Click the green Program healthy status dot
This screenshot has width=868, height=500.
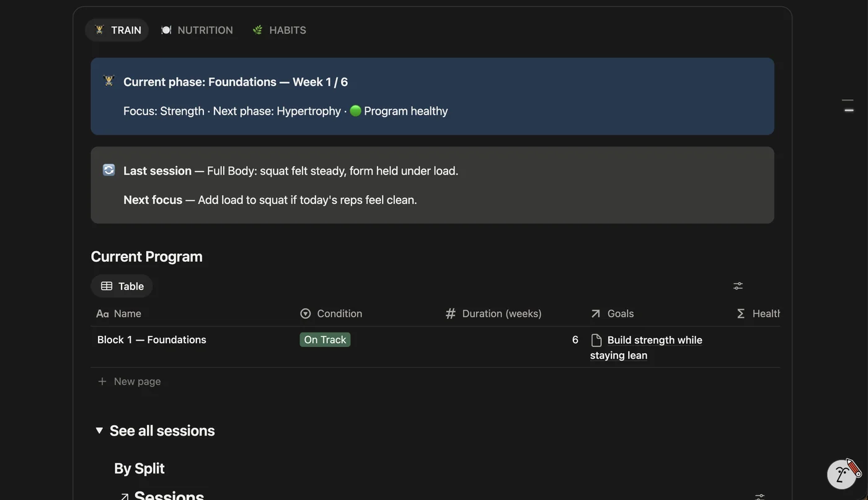pyautogui.click(x=355, y=110)
